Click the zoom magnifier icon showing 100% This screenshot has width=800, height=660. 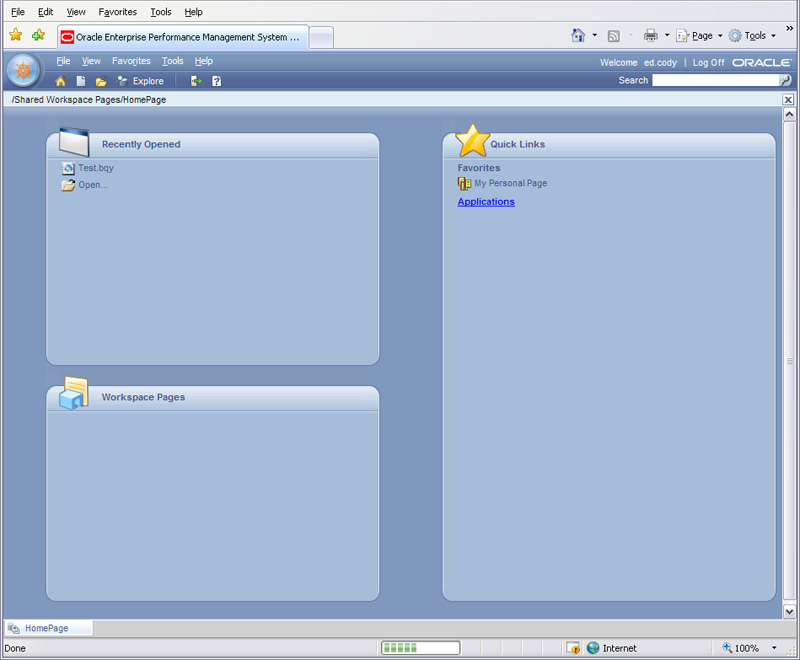[727, 647]
